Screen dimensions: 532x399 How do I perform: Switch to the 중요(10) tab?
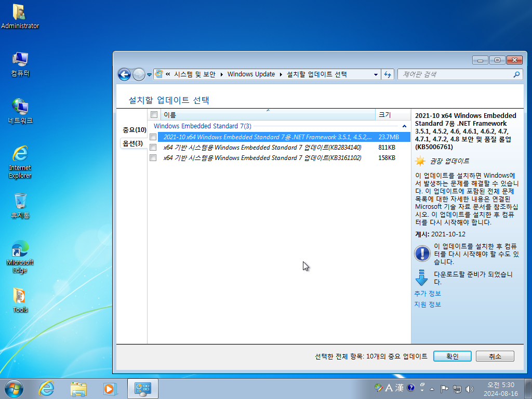[x=135, y=129]
